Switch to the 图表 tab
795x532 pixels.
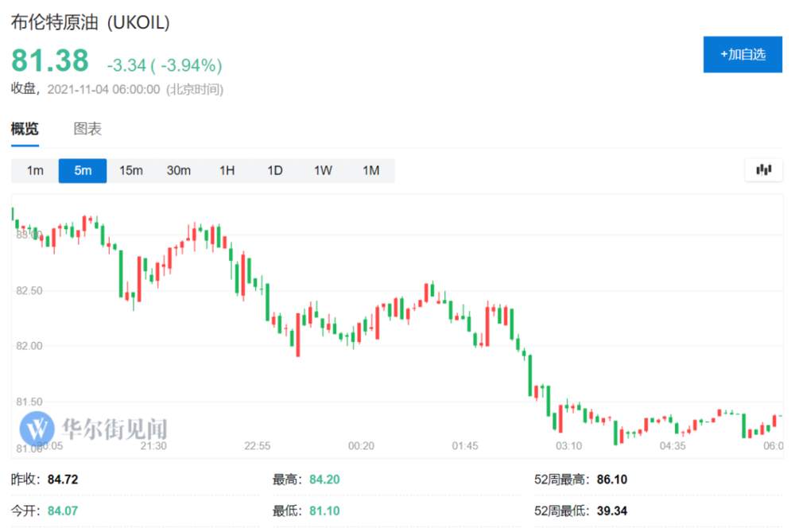87,129
